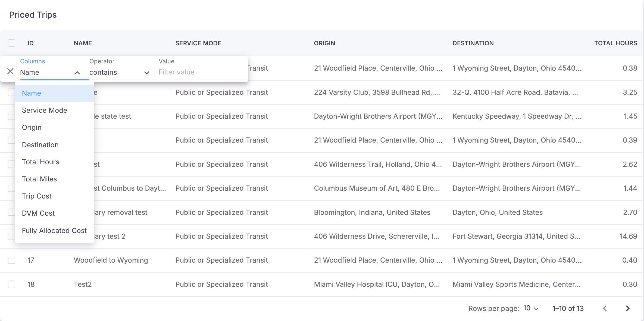
Task: Open Rows per page selector
Action: (531, 308)
